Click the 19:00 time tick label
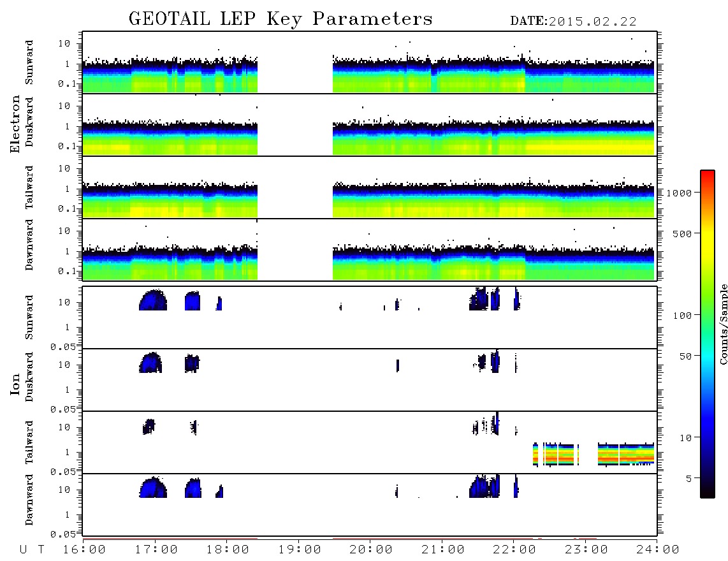The width and height of the screenshot is (728, 561). pyautogui.click(x=300, y=550)
